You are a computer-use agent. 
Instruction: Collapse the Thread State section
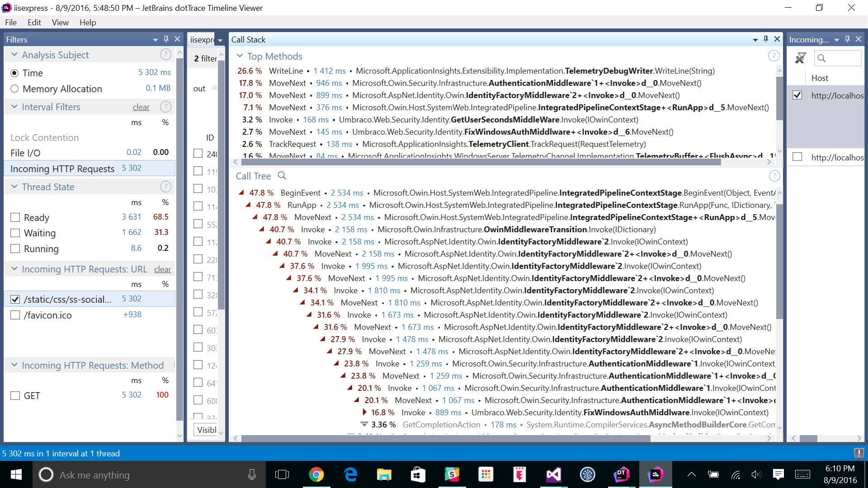coord(14,187)
